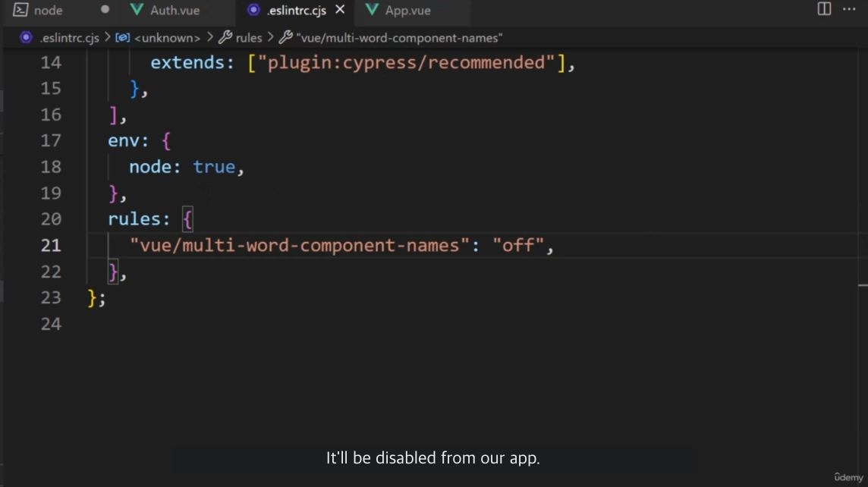The image size is (868, 487).
Task: Split the editor to the right
Action: pos(824,9)
